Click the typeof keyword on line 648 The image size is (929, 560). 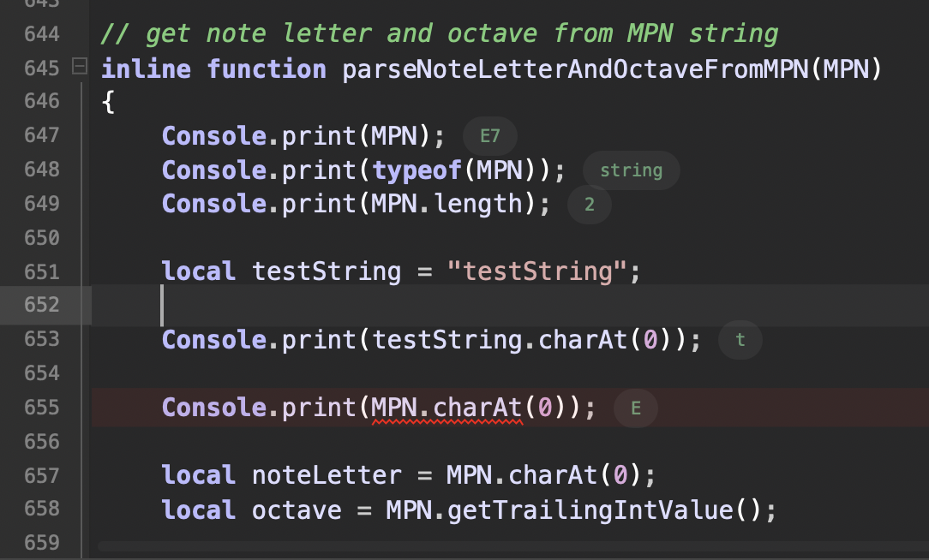pos(417,171)
